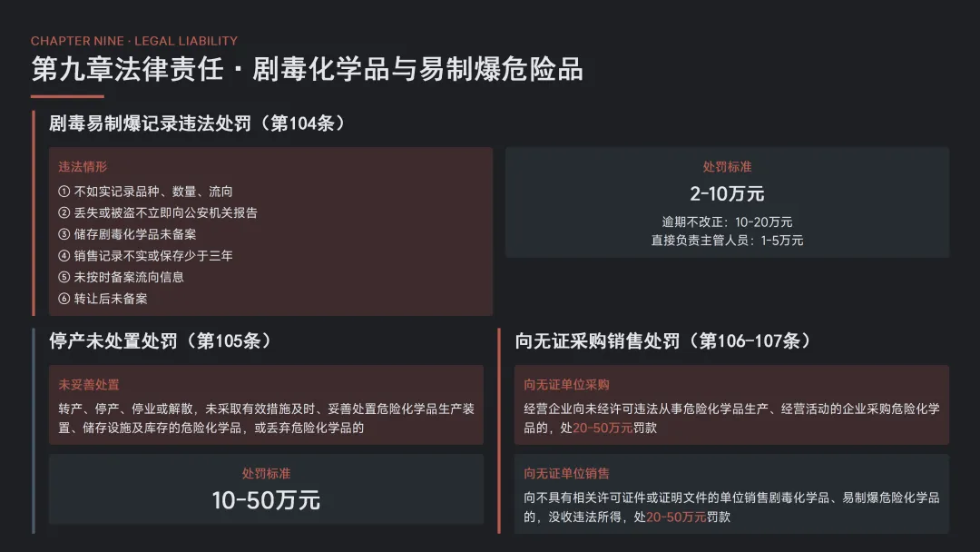
Task: Click item ④ 销售记录不实或保存少于三年
Action: coord(145,255)
